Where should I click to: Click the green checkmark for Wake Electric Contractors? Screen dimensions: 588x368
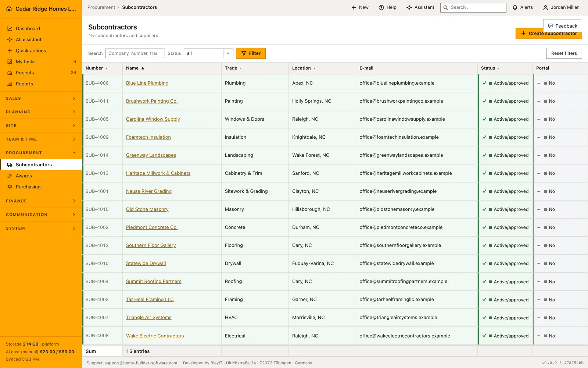tap(484, 336)
